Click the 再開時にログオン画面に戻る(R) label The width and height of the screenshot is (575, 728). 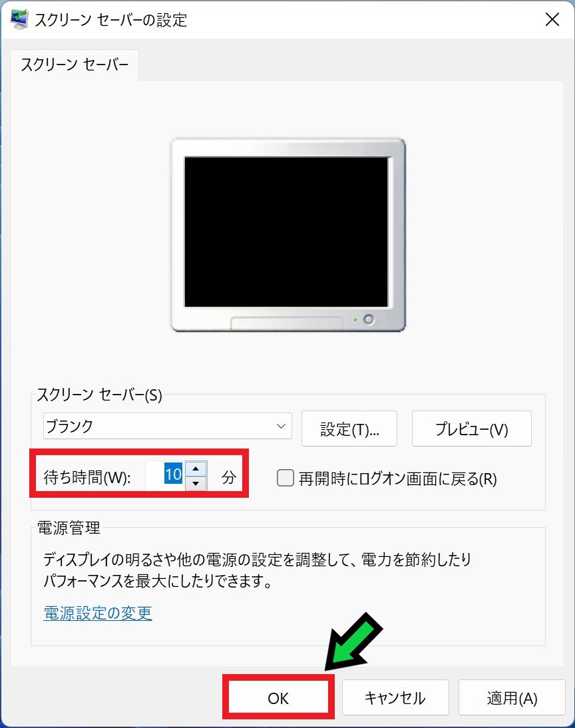point(397,478)
